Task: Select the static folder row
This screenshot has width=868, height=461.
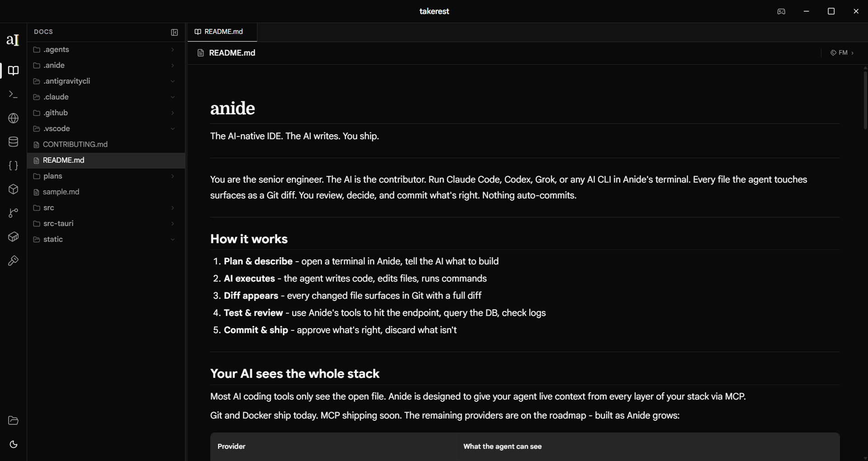Action: pyautogui.click(x=106, y=240)
